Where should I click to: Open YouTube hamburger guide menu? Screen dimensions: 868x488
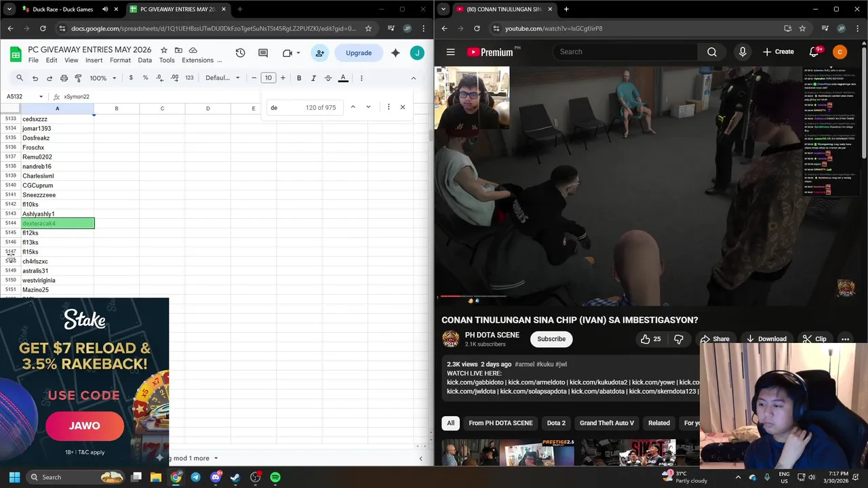click(x=450, y=52)
